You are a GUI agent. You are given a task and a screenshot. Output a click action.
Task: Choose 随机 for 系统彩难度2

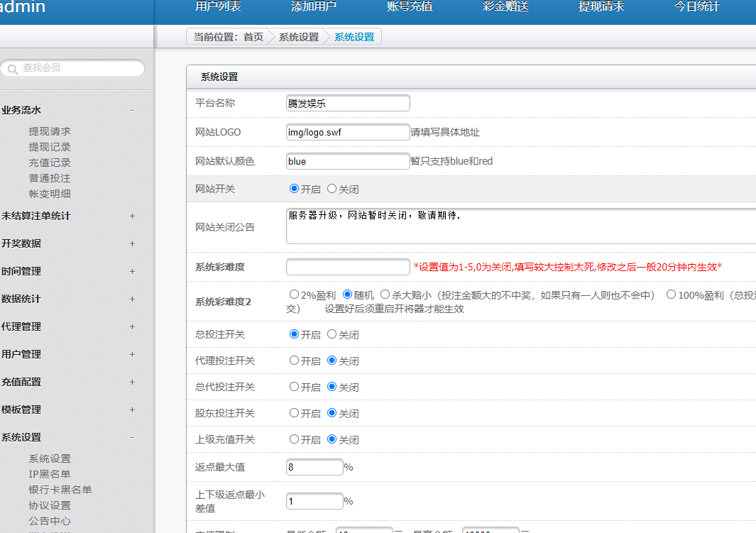pyautogui.click(x=347, y=295)
